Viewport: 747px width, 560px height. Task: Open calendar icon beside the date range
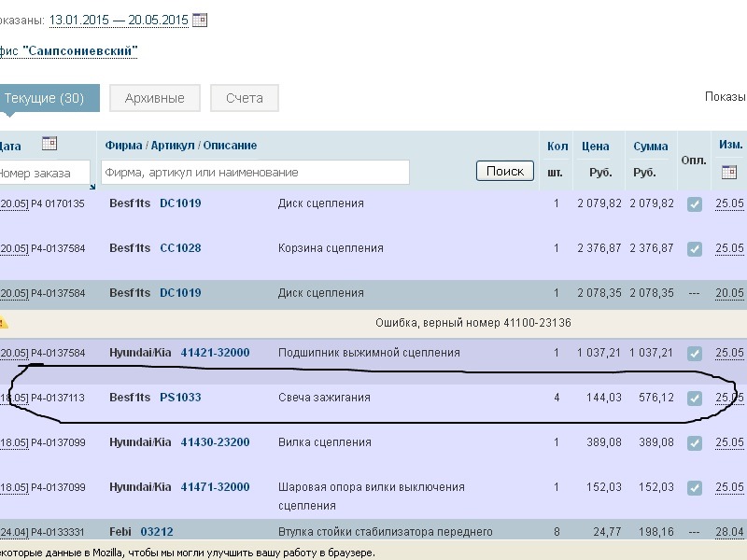click(x=200, y=20)
